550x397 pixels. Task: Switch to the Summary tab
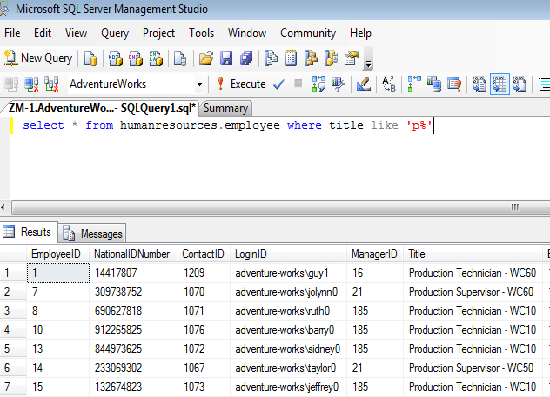226,108
